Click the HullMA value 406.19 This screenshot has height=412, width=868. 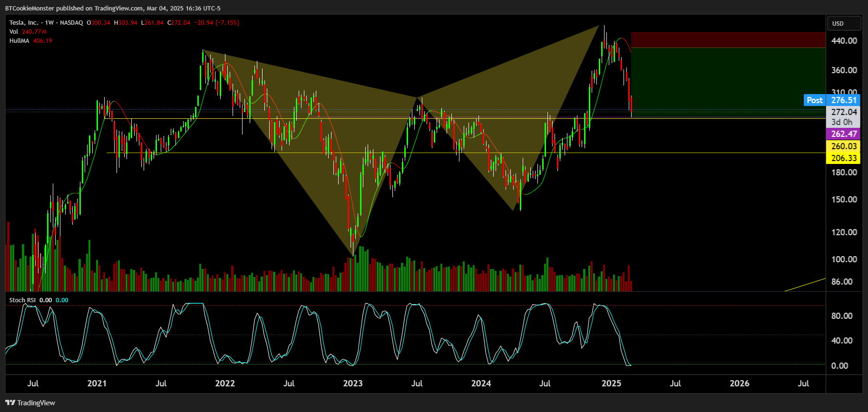click(x=42, y=40)
